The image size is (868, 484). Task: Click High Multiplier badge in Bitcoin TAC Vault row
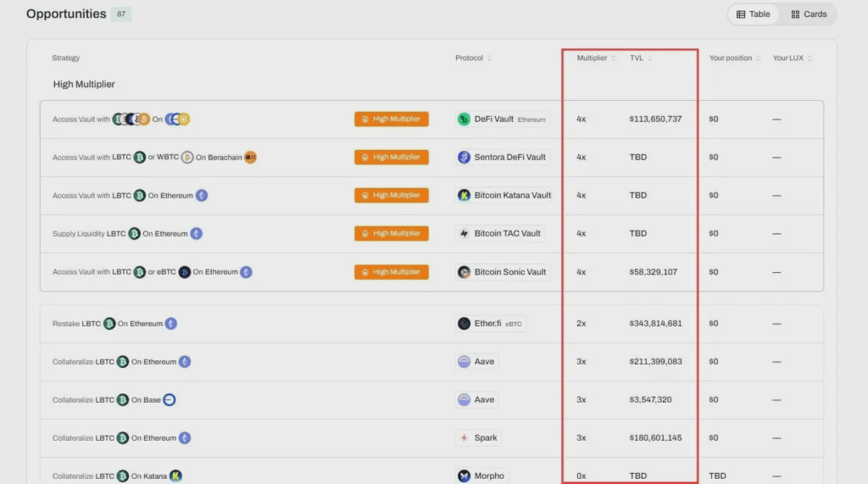point(392,234)
